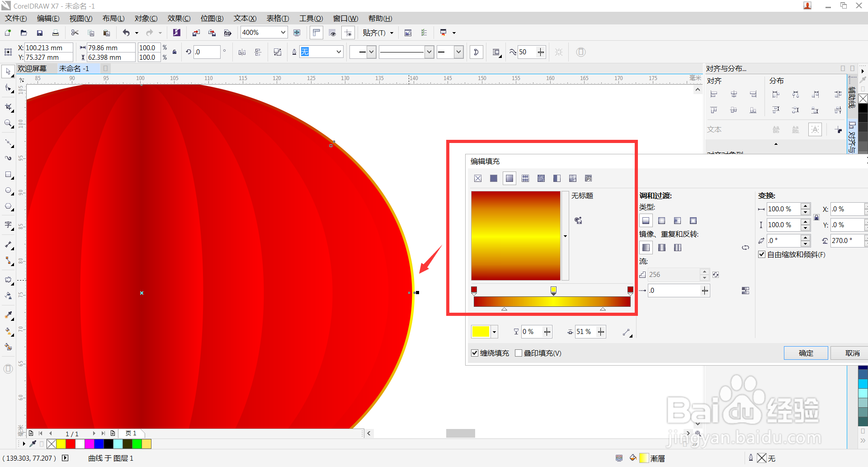Select default fountain fill mode
Viewport: 868px width, 467px height.
[646, 248]
